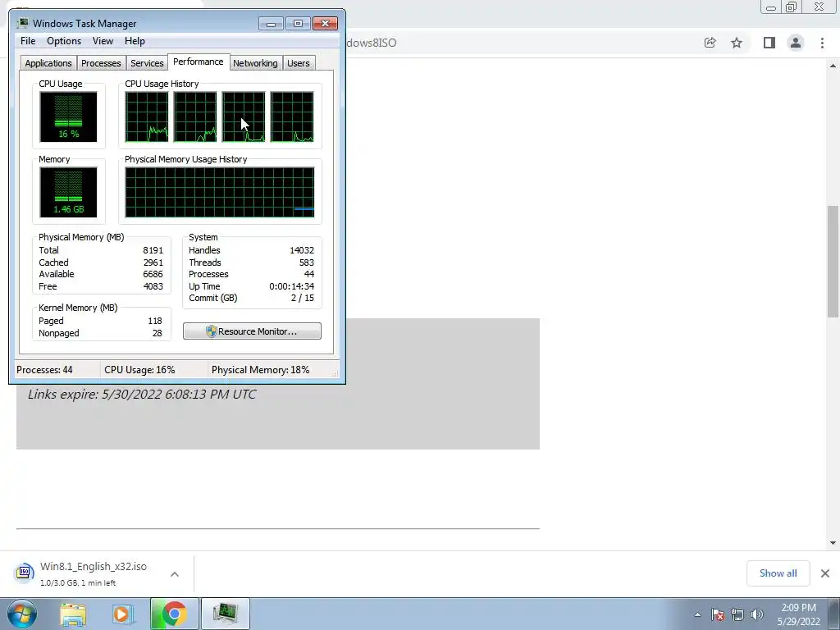Click the Handles value 14032

tap(302, 250)
